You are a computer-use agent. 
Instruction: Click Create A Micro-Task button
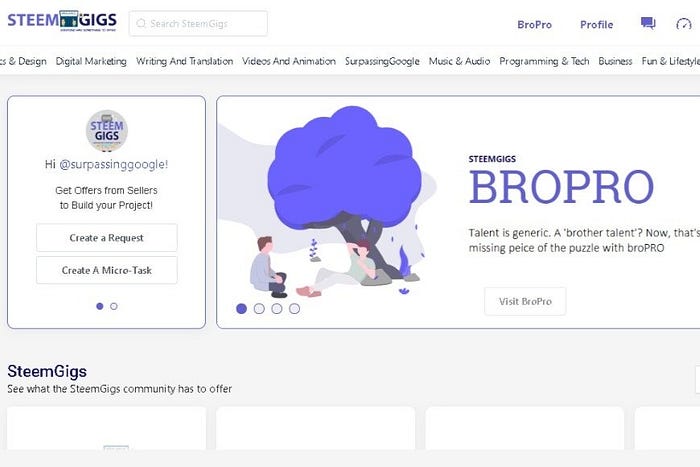pos(107,270)
